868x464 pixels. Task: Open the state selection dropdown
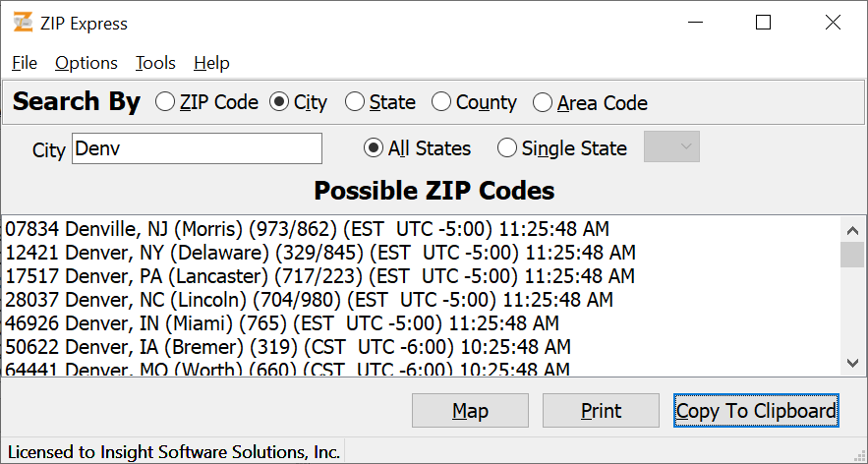pos(672,147)
